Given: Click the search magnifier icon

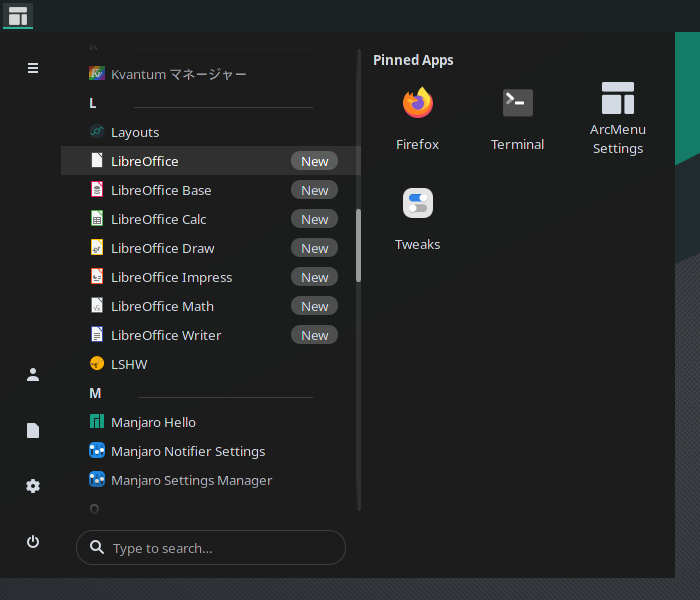Looking at the screenshot, I should pos(97,547).
